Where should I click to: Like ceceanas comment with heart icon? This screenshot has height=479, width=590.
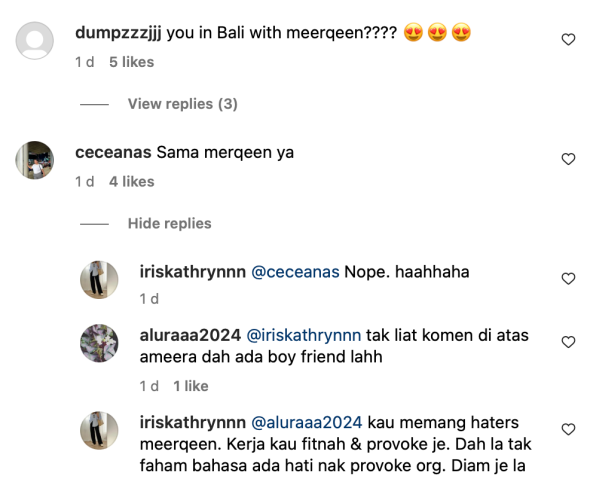coord(568,159)
